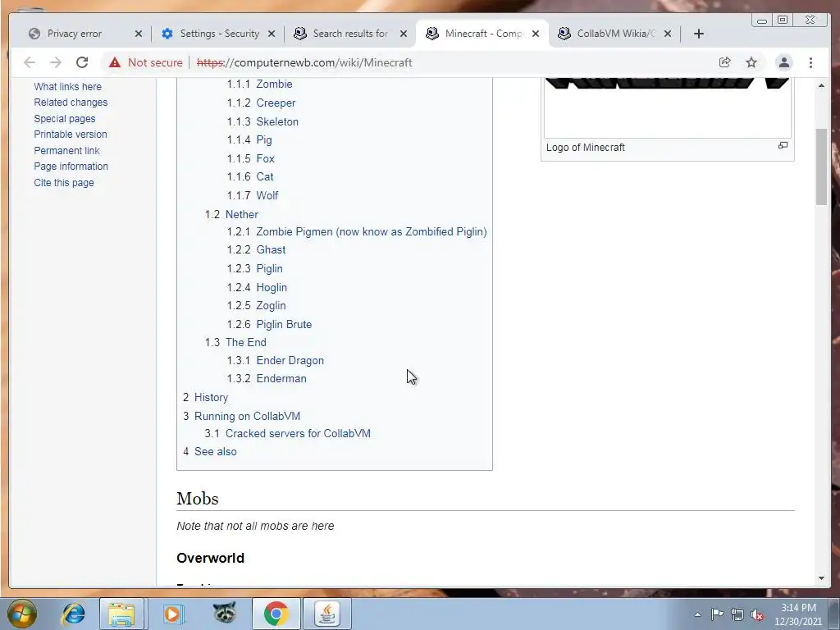Switch to Chrome on the taskbar
The width and height of the screenshot is (840, 630).
[276, 614]
